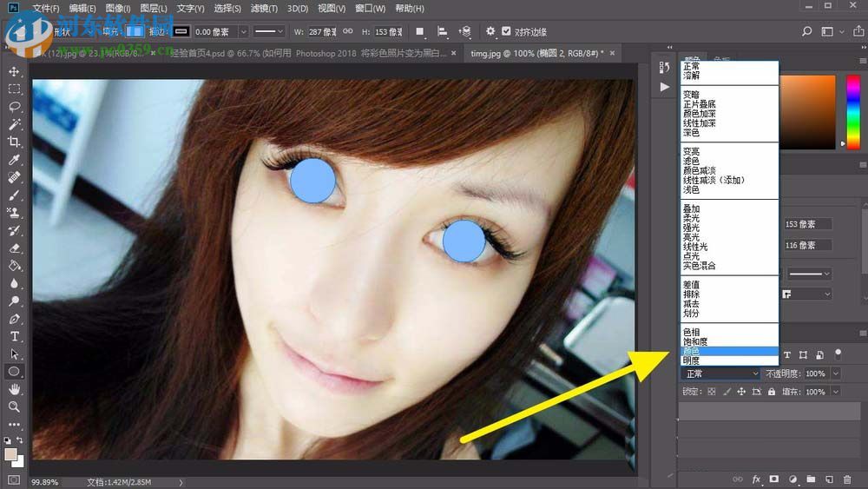Choose the 柔光 blend mode
Image resolution: width=868 pixels, height=489 pixels.
(x=691, y=218)
